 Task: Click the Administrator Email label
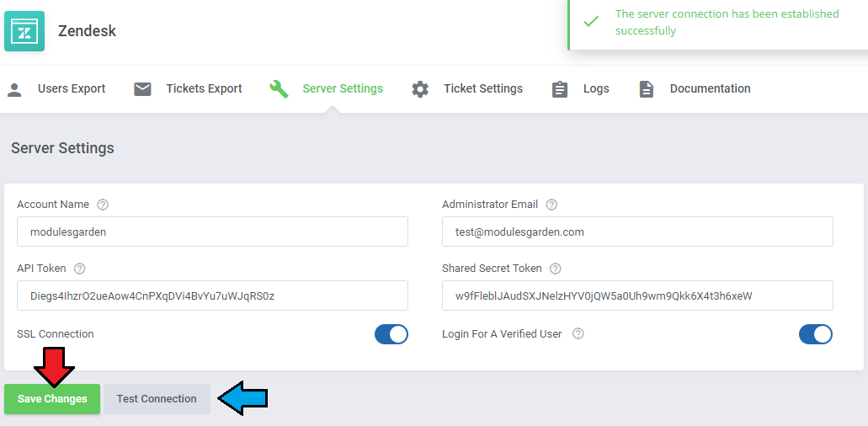coord(490,205)
